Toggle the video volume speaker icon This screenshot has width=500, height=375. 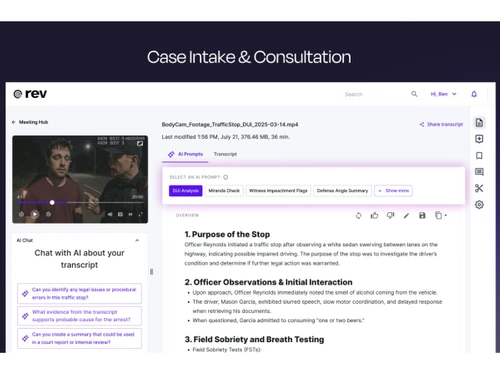pos(110,214)
